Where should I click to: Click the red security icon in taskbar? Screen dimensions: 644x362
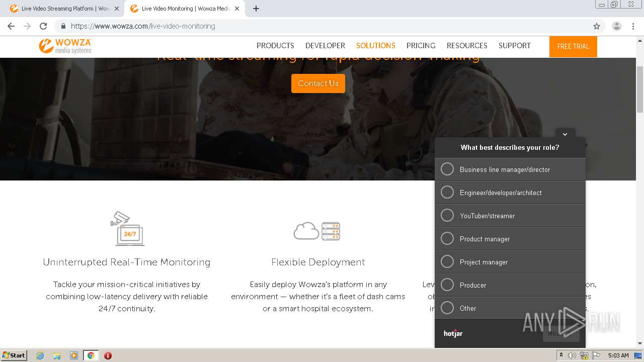pyautogui.click(x=108, y=355)
